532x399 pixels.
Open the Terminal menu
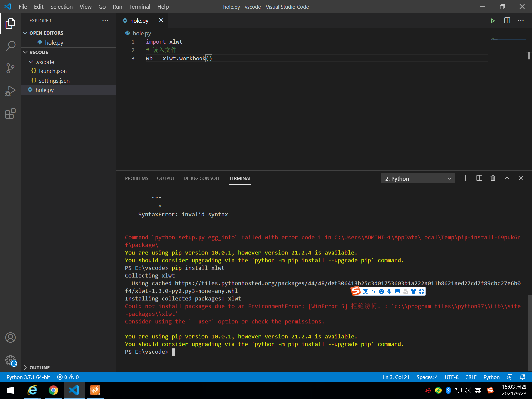[x=140, y=7]
